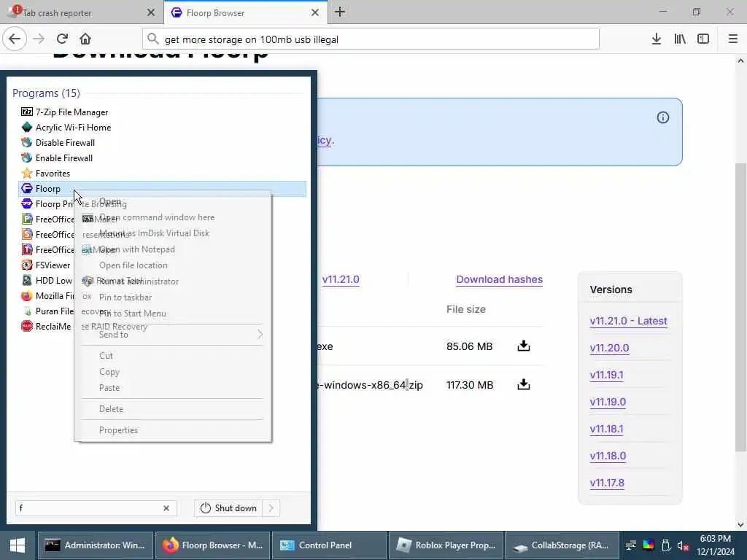Choose Pin to Start Menu
The width and height of the screenshot is (747, 560).
pyautogui.click(x=172, y=314)
